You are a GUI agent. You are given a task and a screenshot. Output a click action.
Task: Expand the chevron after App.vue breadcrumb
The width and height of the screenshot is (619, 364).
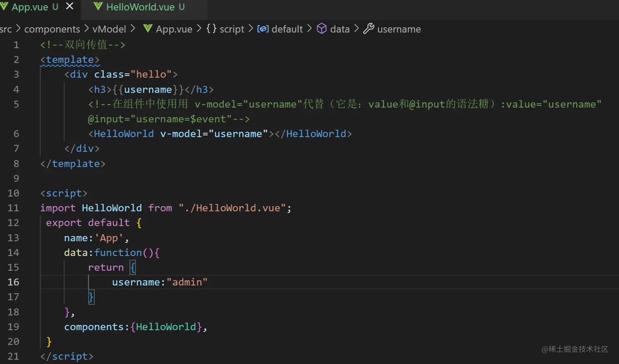[199, 28]
